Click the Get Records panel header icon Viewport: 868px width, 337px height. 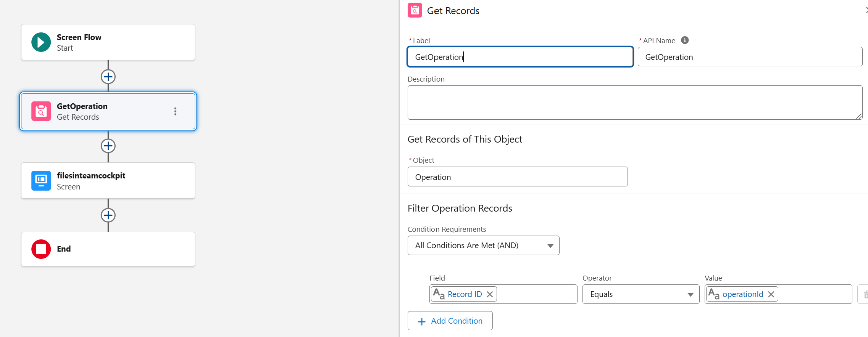click(415, 10)
